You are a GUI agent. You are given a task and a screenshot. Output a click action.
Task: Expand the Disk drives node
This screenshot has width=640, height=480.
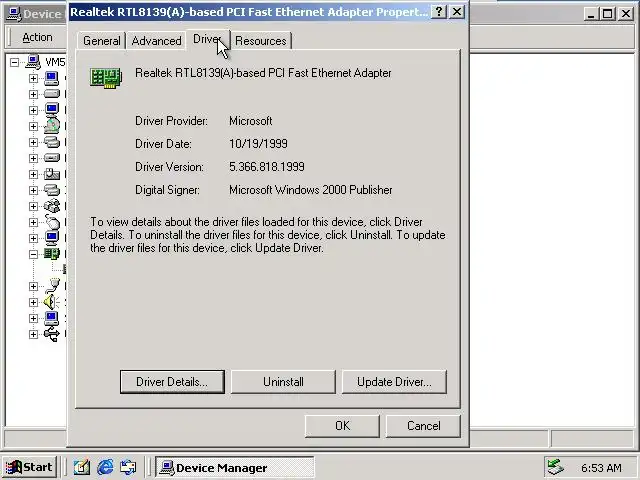click(33, 94)
